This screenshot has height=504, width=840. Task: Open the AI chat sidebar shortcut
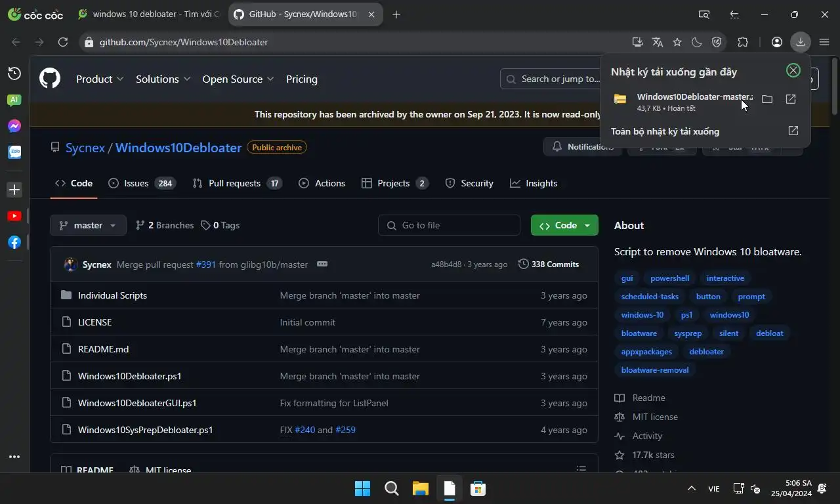(14, 100)
